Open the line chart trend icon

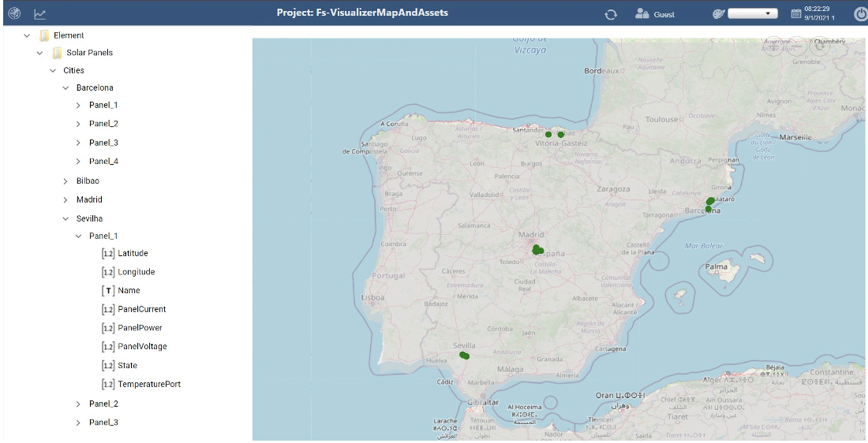pyautogui.click(x=40, y=14)
